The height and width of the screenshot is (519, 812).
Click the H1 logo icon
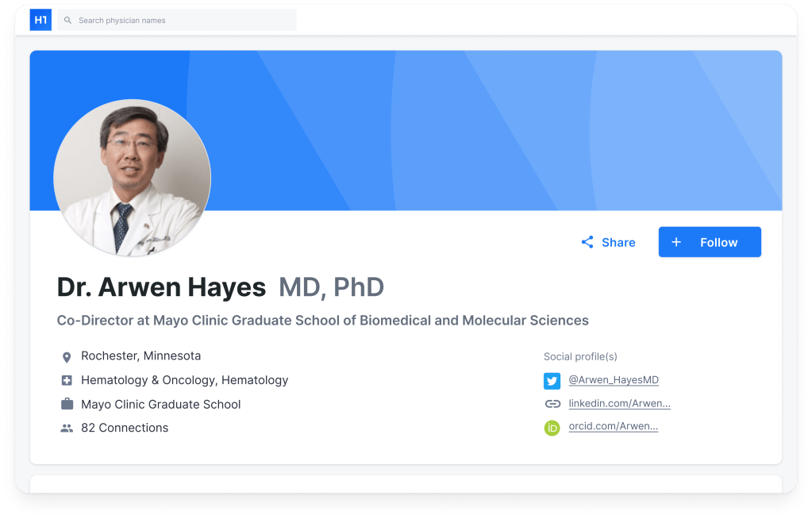(40, 20)
